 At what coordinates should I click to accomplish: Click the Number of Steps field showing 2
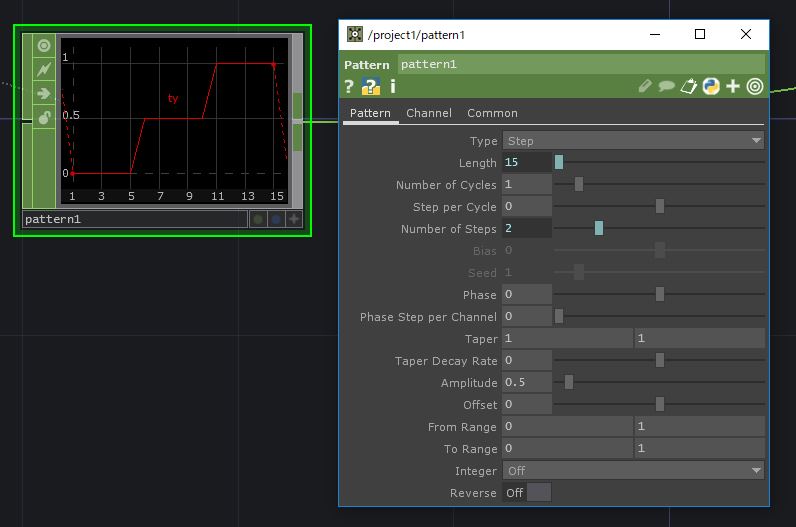pos(527,228)
